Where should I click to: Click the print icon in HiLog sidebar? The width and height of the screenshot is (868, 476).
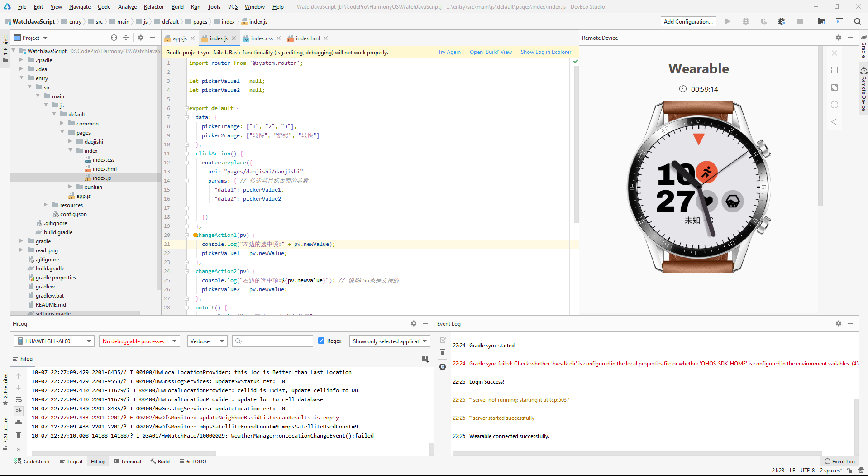tap(19, 423)
